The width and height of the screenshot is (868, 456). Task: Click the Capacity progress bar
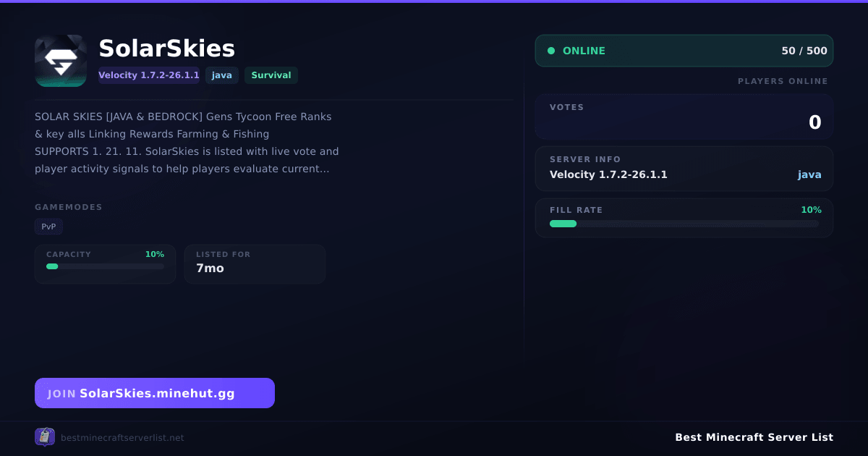click(x=106, y=266)
